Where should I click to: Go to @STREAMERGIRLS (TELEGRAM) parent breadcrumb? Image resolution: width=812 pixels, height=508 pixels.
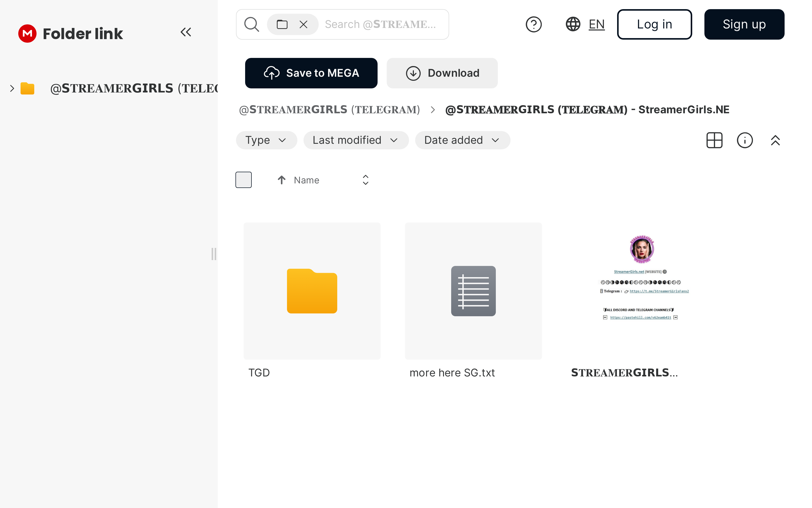point(329,109)
